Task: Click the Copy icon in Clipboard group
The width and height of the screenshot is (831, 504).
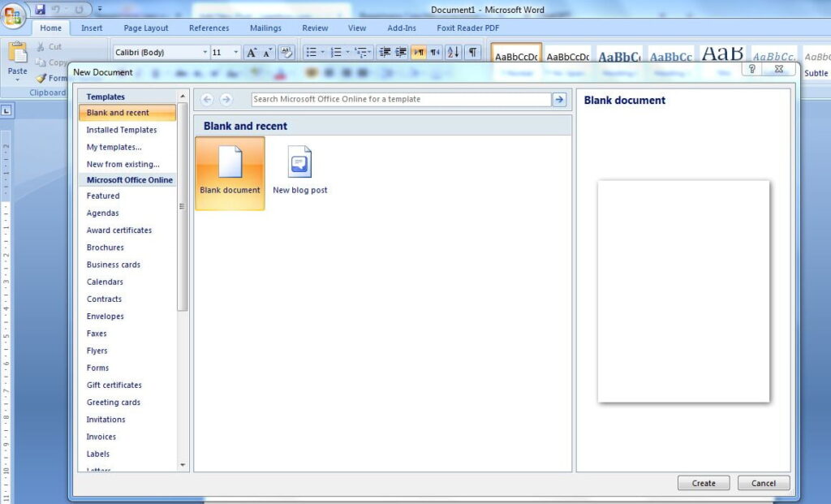Action: (41, 62)
